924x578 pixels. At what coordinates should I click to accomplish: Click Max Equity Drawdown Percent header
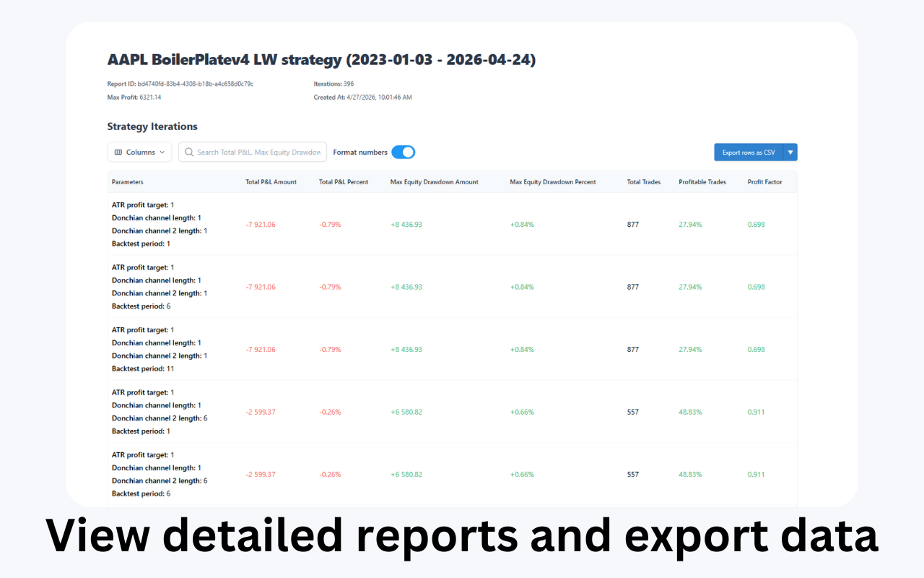pos(553,182)
